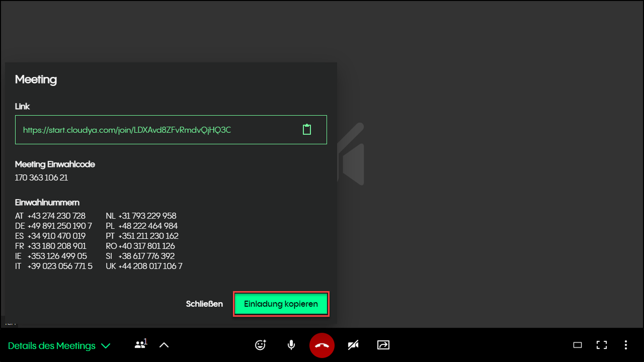Click the DE dial-in number
This screenshot has height=362, width=644.
click(60, 226)
